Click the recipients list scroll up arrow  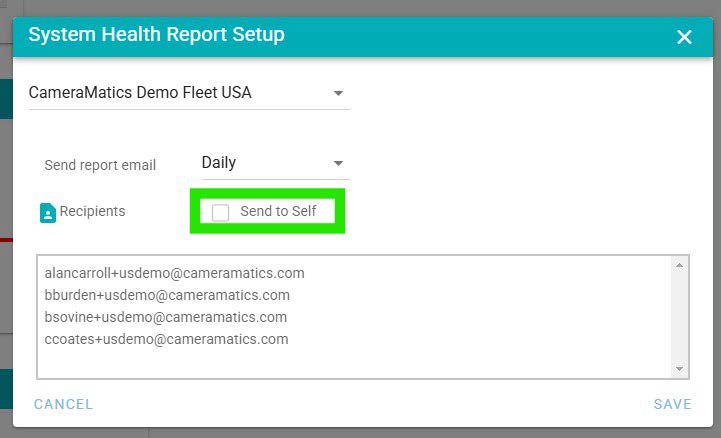coord(679,266)
